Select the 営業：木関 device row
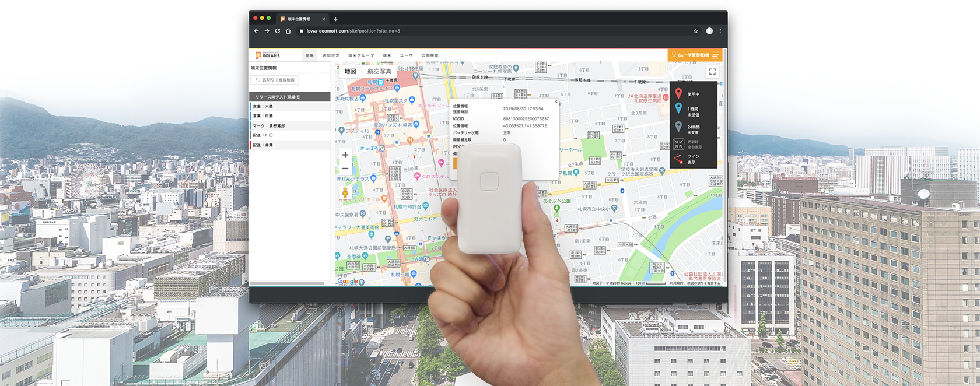This screenshot has width=980, height=386. point(290,107)
